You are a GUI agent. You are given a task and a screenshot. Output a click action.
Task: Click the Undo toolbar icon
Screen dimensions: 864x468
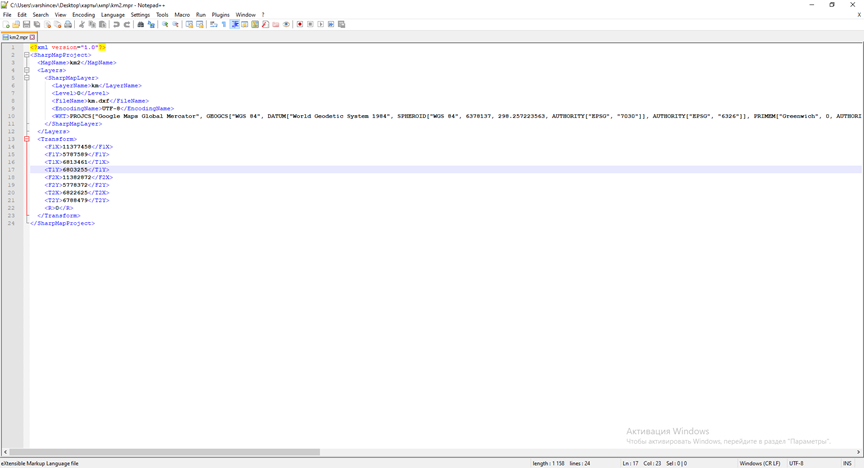click(116, 24)
